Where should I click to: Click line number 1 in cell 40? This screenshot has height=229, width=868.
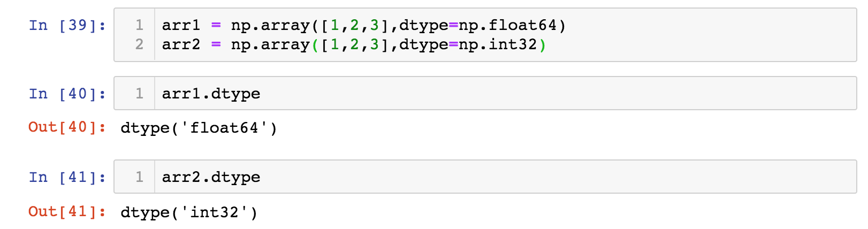coord(139,93)
